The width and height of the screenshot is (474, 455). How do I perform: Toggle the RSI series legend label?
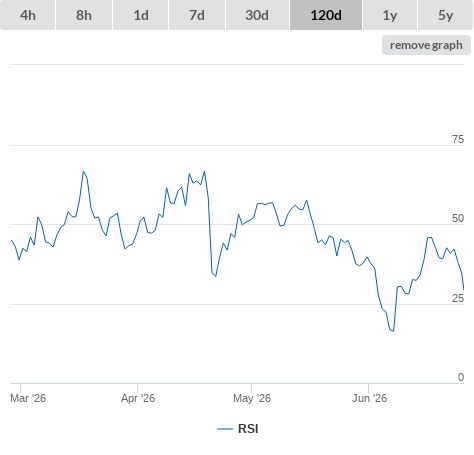pyautogui.click(x=248, y=429)
